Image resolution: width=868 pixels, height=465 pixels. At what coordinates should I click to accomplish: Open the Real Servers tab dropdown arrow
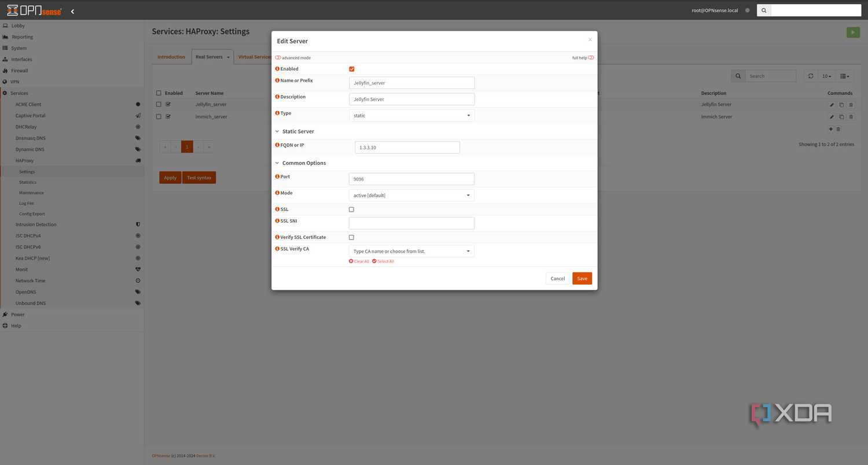tap(229, 57)
